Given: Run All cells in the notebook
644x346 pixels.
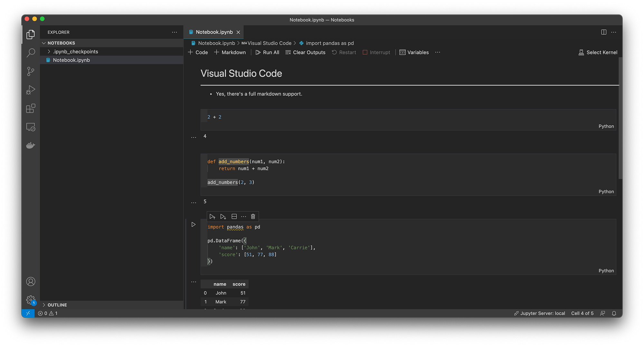Looking at the screenshot, I should pyautogui.click(x=268, y=52).
